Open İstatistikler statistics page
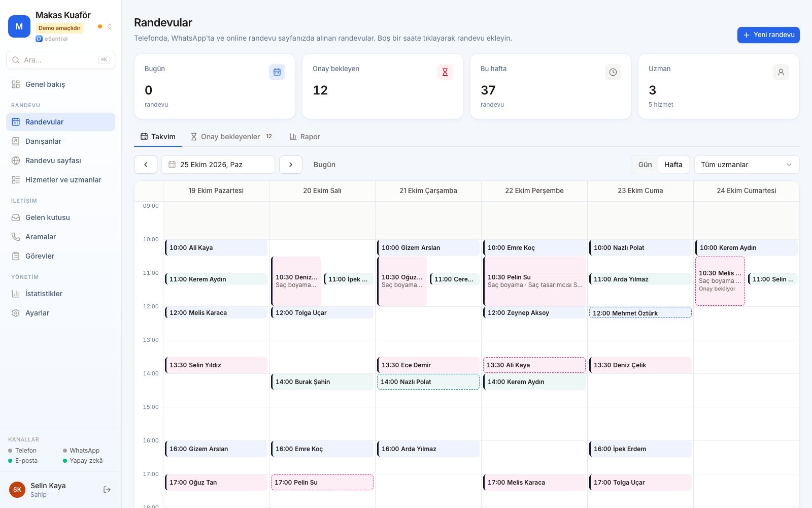Screen dimensions: 812x508 click(x=61, y=294)
